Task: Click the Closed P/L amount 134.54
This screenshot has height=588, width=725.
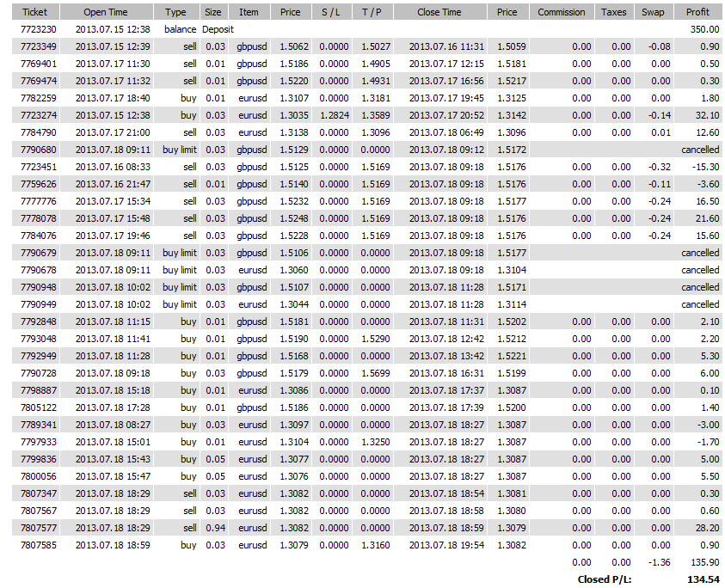Action: coord(703,579)
